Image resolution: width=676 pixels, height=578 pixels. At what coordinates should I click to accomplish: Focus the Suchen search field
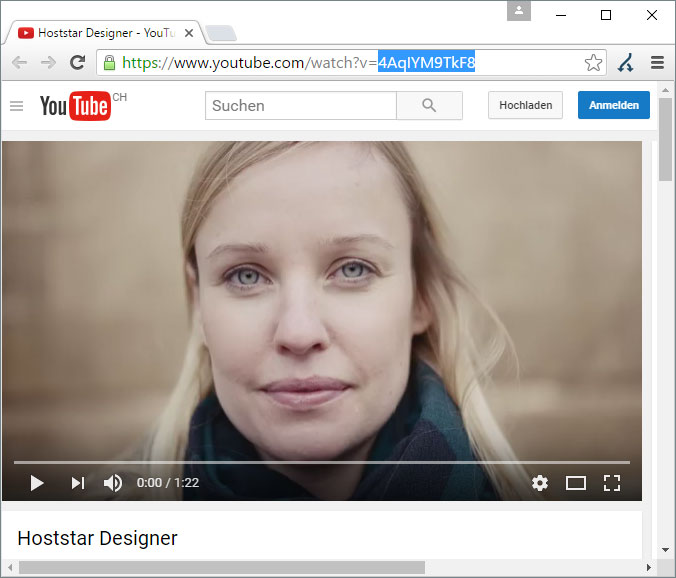coord(300,106)
